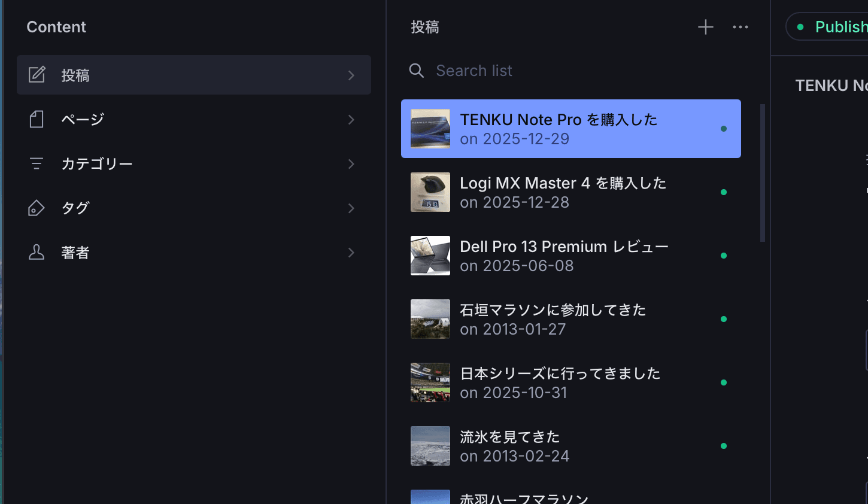This screenshot has width=868, height=504.
Task: Click the Dell Pro 13 Premium thumbnail
Action: 430,256
